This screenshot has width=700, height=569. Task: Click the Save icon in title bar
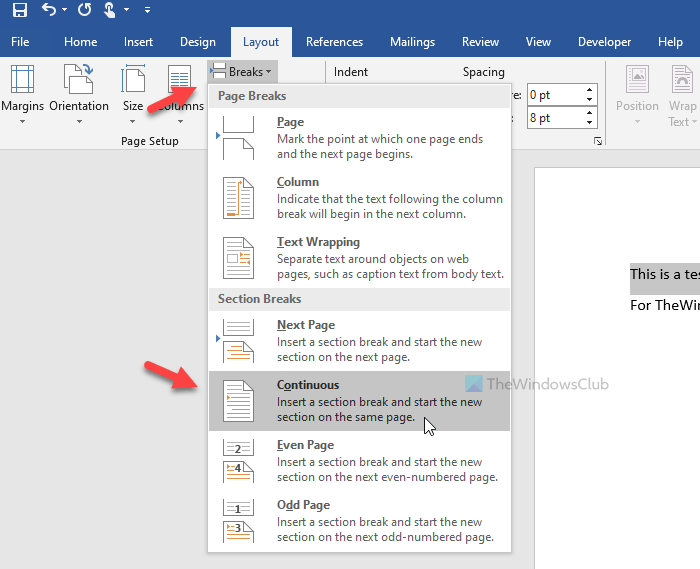[20, 10]
